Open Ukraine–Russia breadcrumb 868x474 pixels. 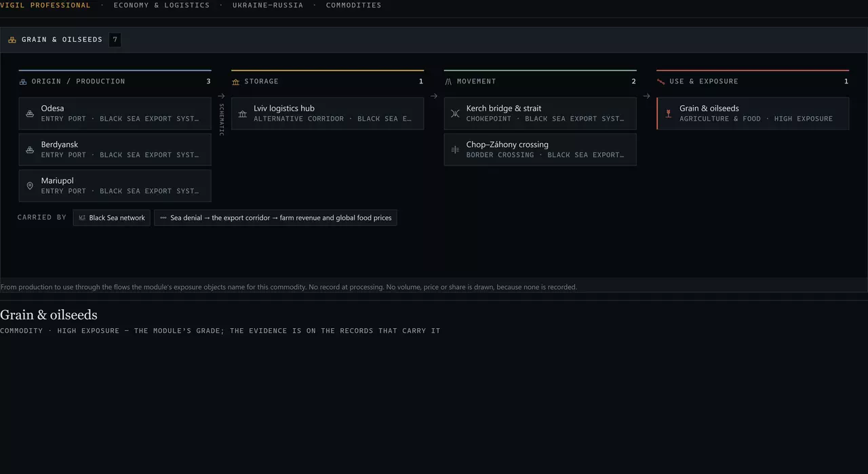(268, 5)
